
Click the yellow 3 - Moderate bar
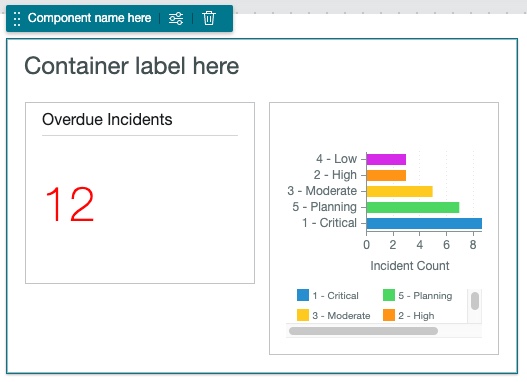400,191
